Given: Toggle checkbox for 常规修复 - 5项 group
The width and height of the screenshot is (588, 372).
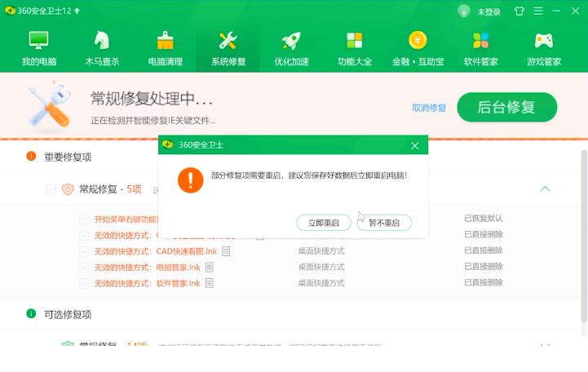Looking at the screenshot, I should coord(51,189).
